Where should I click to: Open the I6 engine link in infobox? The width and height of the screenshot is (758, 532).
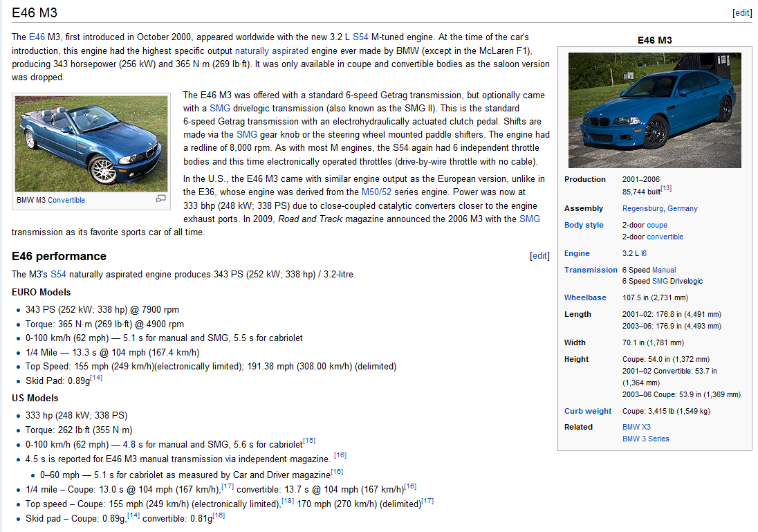pos(643,253)
